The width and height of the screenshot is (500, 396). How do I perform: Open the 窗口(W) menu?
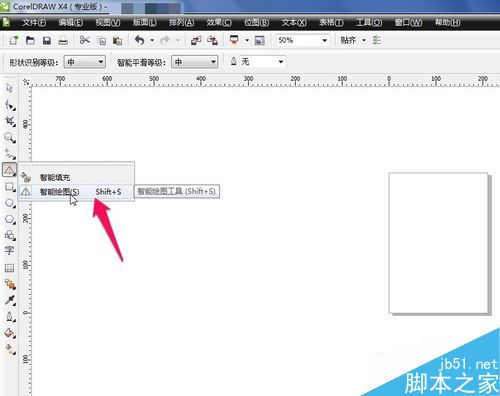[408, 23]
